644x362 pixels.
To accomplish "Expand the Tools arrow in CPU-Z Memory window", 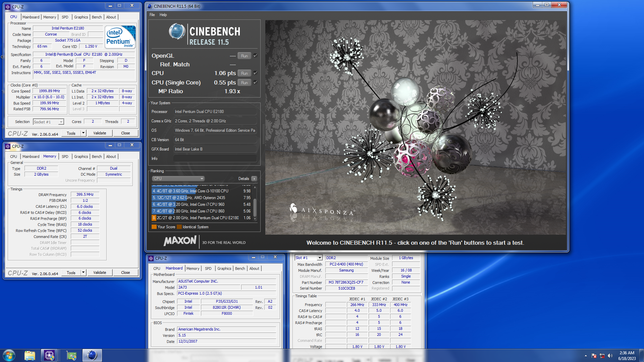I will click(x=83, y=273).
